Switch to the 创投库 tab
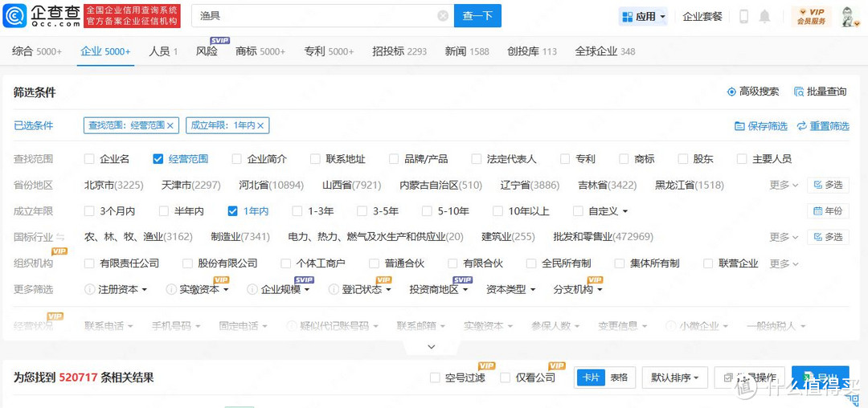Viewport: 868px width, 408px height. tap(532, 51)
